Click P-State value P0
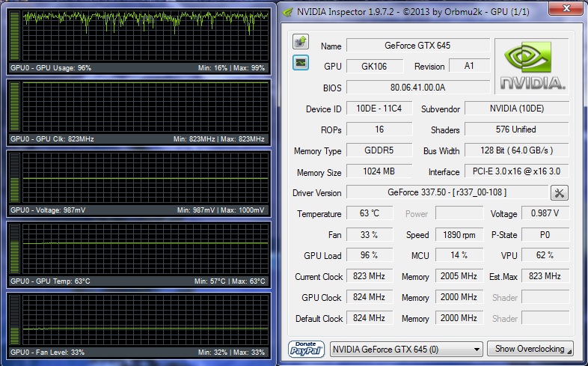Image resolution: width=588 pixels, height=366 pixels. coord(545,235)
